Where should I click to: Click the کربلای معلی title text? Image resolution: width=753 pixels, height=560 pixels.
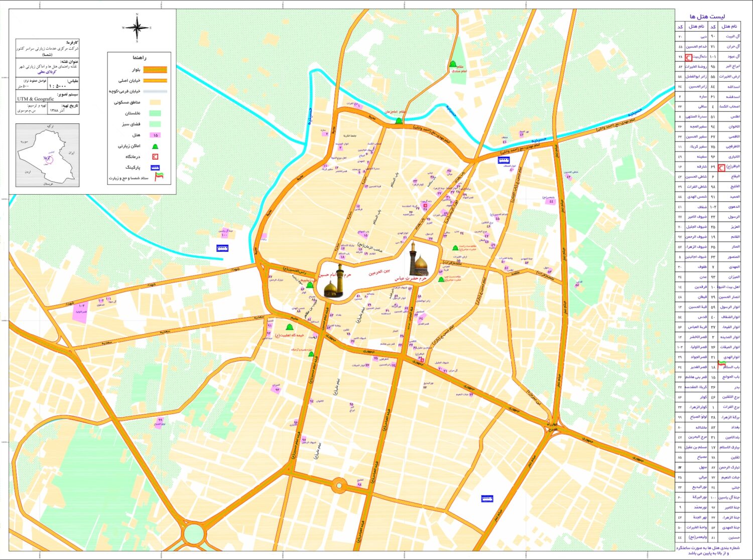(x=47, y=72)
